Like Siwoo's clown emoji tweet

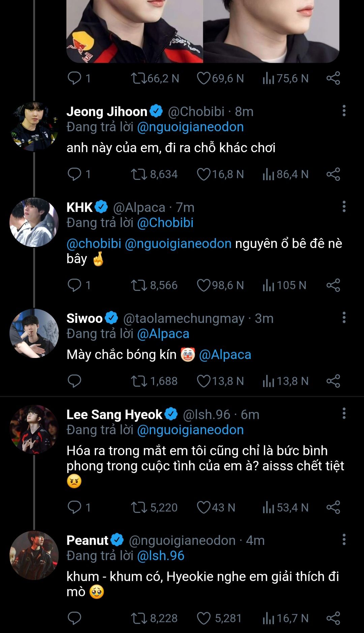point(204,381)
